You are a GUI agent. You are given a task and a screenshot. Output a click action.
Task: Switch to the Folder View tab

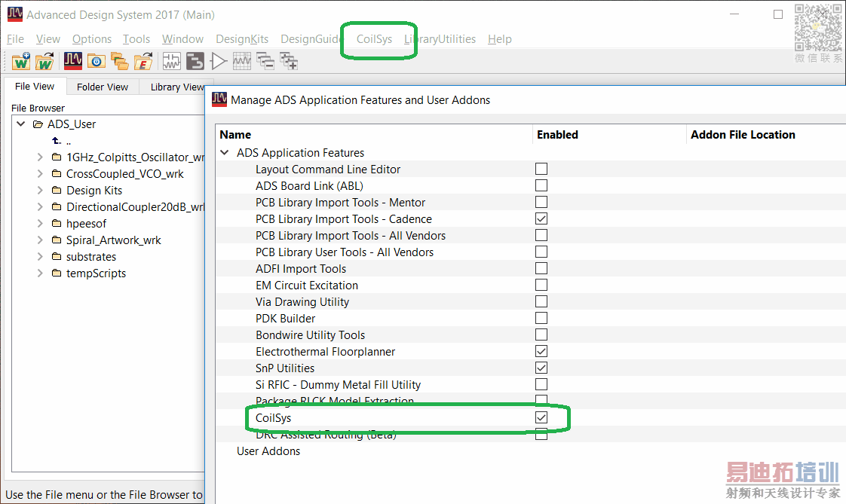click(x=103, y=87)
